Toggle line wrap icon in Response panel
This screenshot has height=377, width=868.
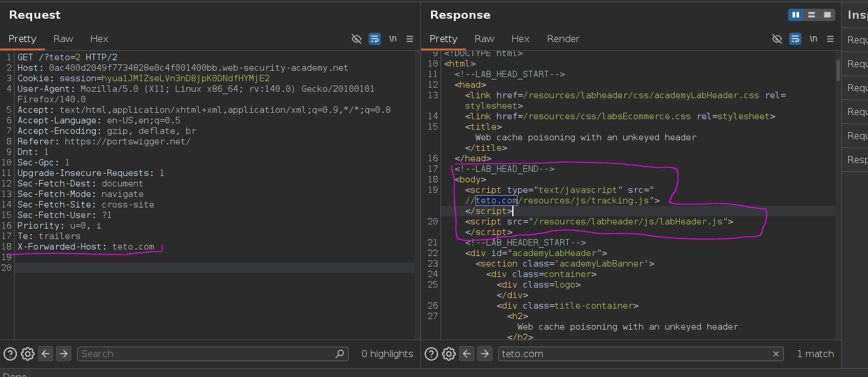795,39
